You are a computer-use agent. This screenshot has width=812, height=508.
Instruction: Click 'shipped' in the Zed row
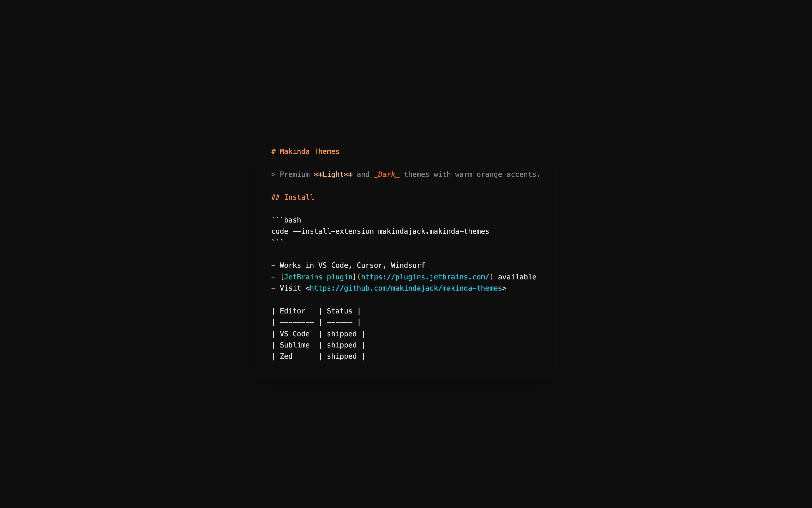342,356
